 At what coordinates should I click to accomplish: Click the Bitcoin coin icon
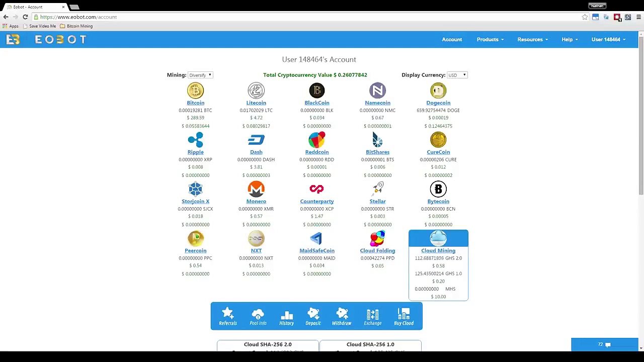pyautogui.click(x=195, y=90)
